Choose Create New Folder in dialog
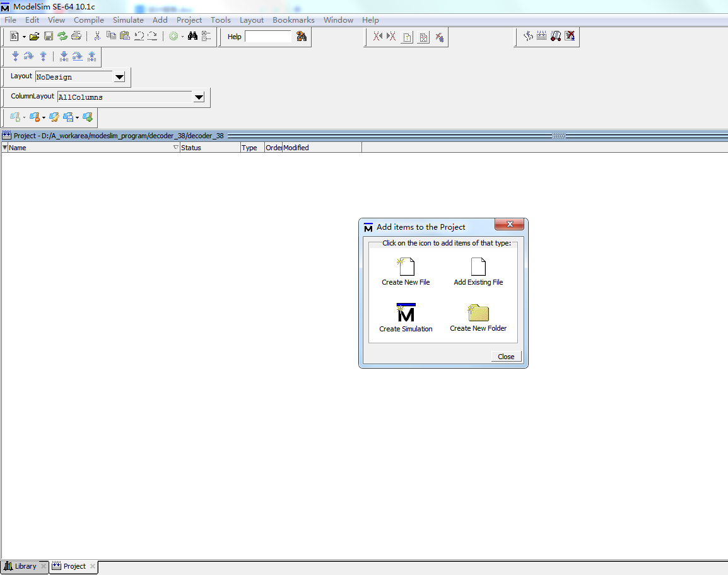This screenshot has height=575, width=728. coord(478,318)
